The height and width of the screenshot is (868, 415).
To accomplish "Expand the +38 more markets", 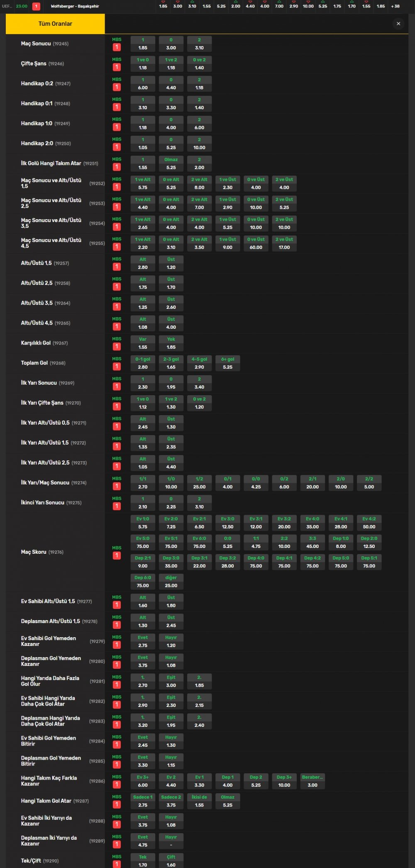I will click(395, 6).
